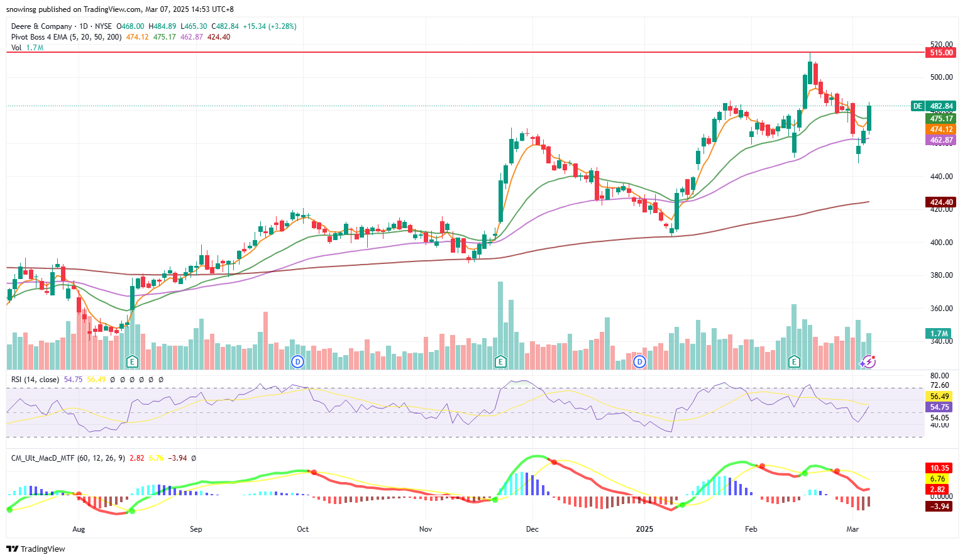Click the orange 474.12 label on price axis
Viewport: 965px width, 560px height.
[941, 129]
